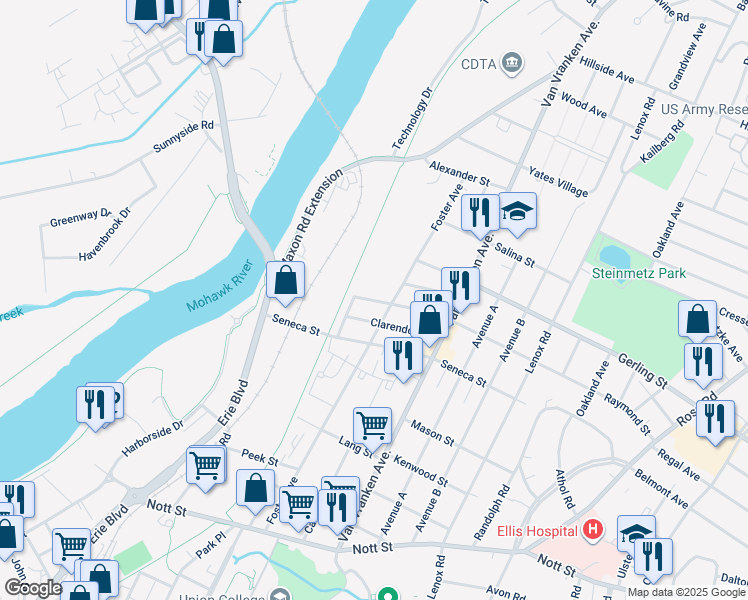Select the shopping bag marker near Peek St

point(256,490)
